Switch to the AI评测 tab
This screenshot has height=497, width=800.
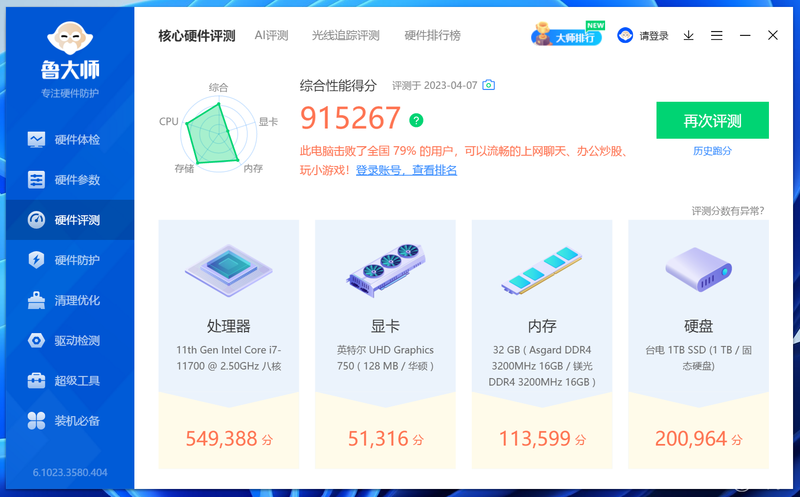click(271, 35)
